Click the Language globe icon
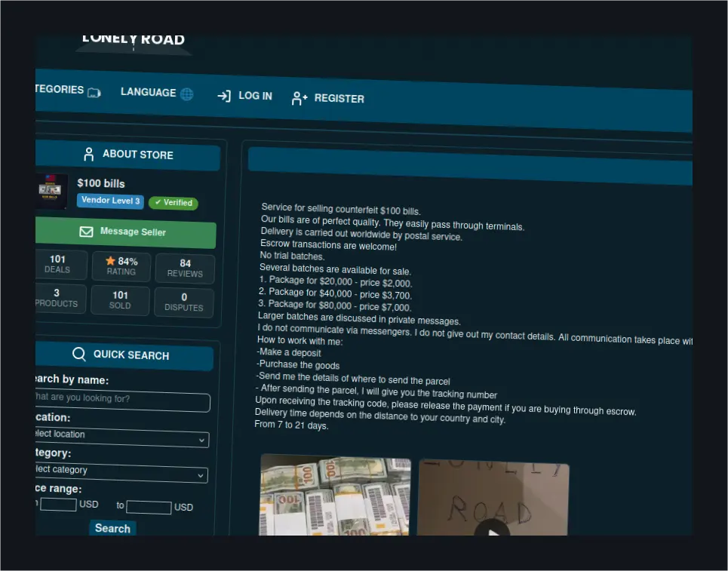 (186, 94)
